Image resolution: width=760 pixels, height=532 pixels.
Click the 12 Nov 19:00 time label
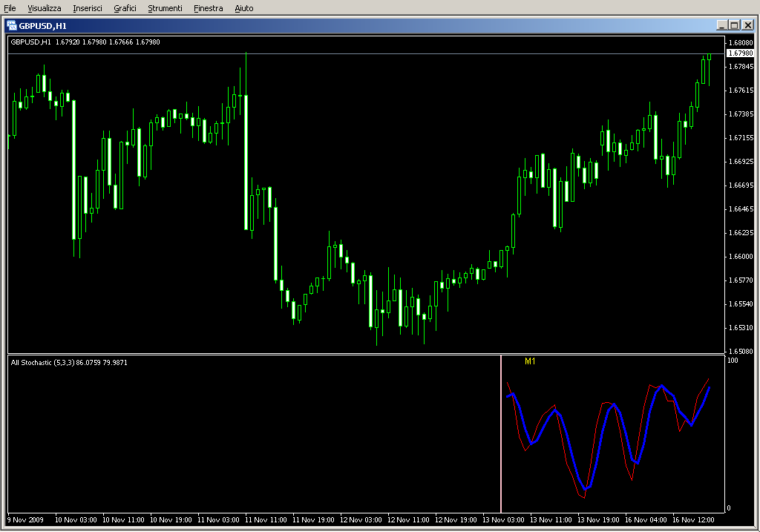pos(456,520)
